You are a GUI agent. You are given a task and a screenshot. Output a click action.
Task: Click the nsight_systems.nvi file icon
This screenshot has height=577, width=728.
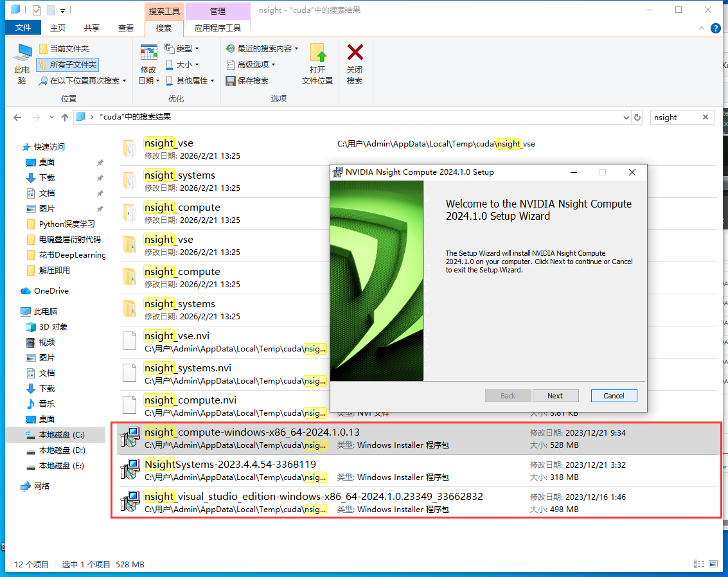pyautogui.click(x=130, y=373)
